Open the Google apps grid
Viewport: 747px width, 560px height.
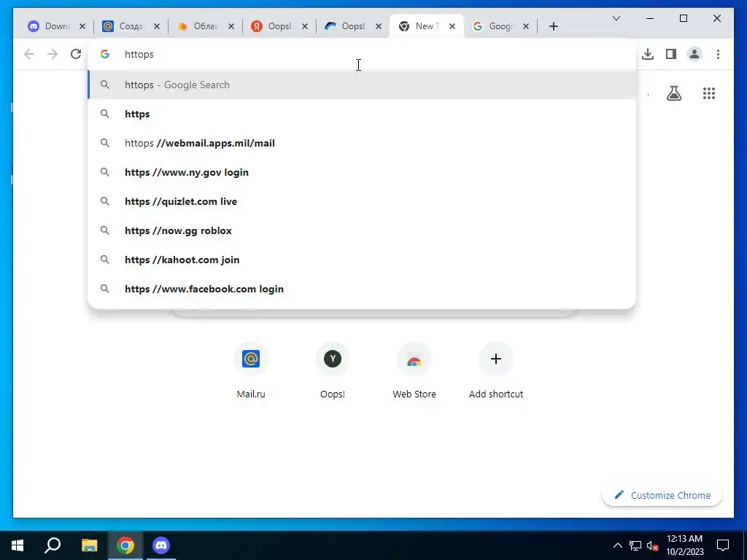pyautogui.click(x=709, y=93)
